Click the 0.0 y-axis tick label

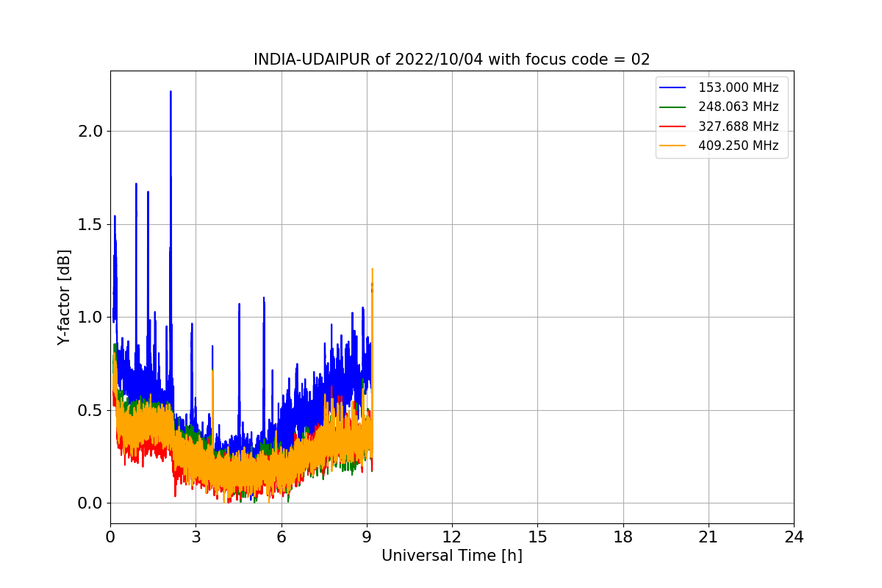90,503
